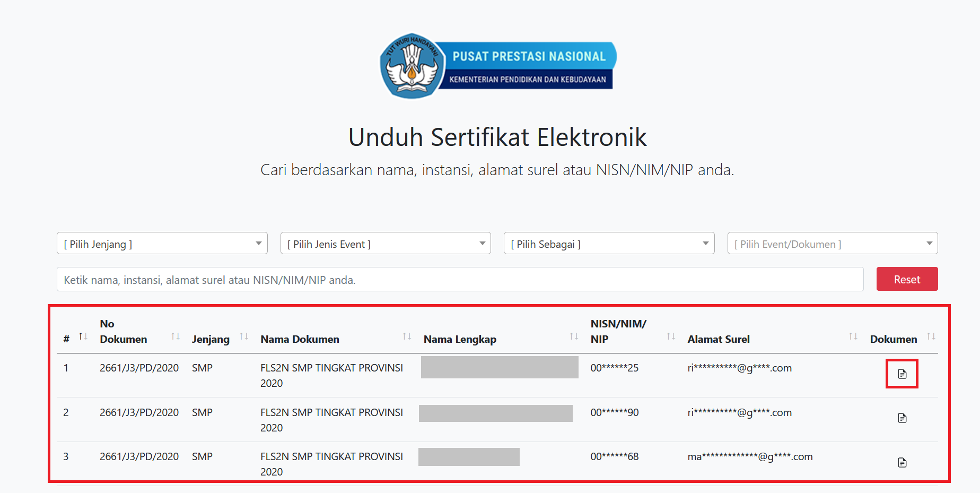Image resolution: width=980 pixels, height=493 pixels.
Task: Sort by Nama Lengkap column arrows
Action: pos(574,336)
